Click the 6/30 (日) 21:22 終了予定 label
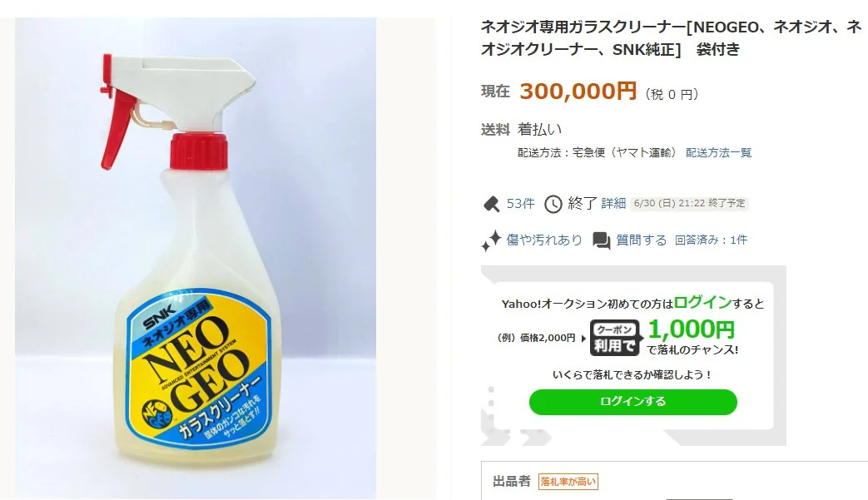 pos(689,204)
